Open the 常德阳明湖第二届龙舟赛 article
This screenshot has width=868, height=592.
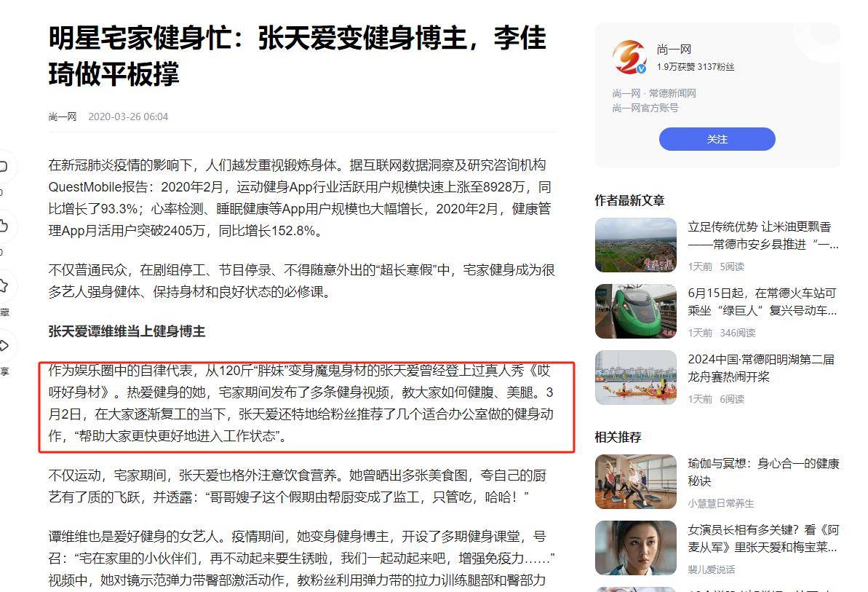761,368
